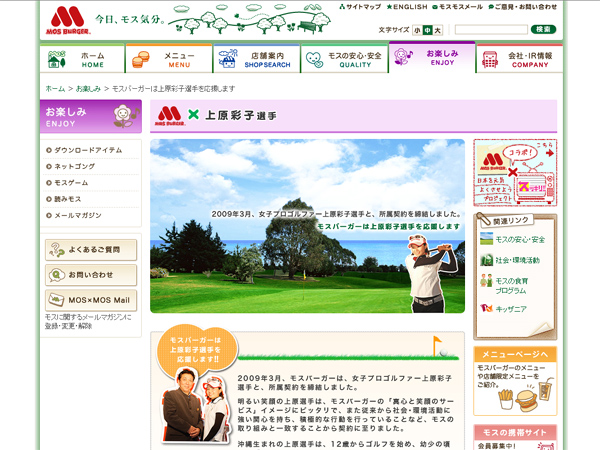Set text size to medium (中)
Viewport: 600px width, 450px height.
427,30
